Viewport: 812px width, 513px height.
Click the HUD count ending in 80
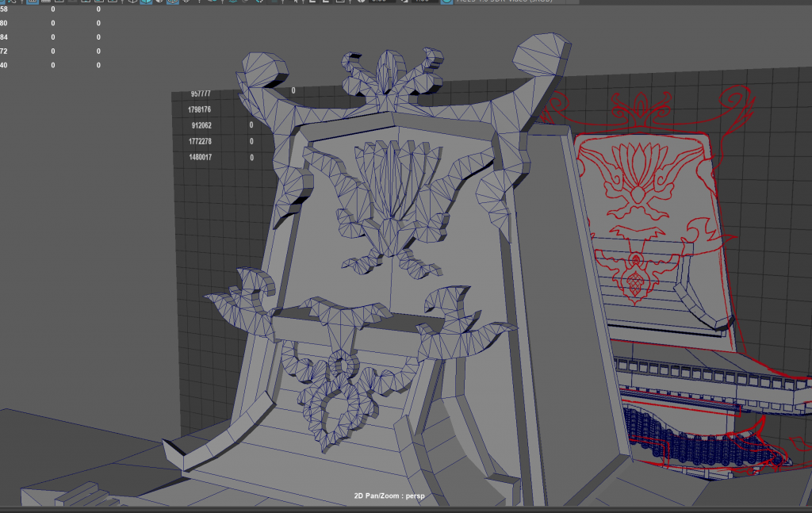[4, 23]
